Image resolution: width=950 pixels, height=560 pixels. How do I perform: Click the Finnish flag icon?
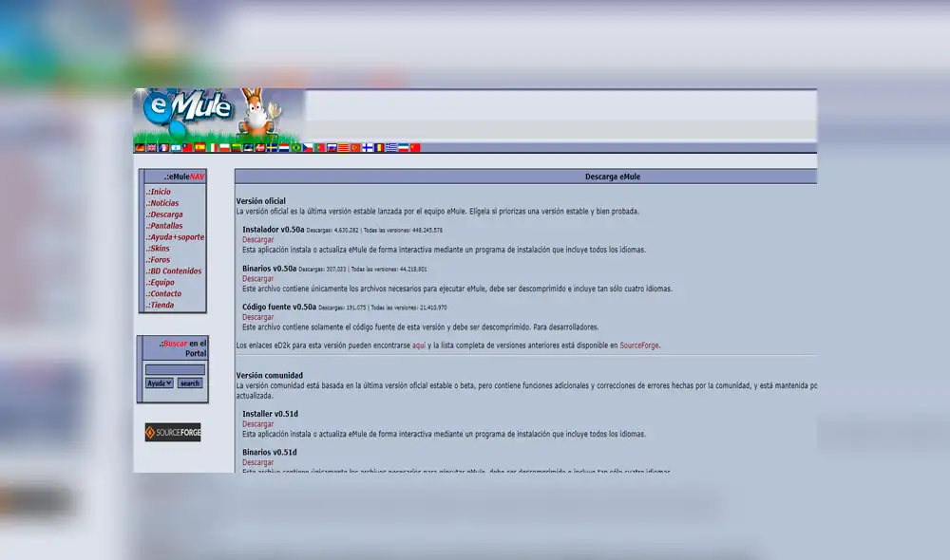pos(368,148)
